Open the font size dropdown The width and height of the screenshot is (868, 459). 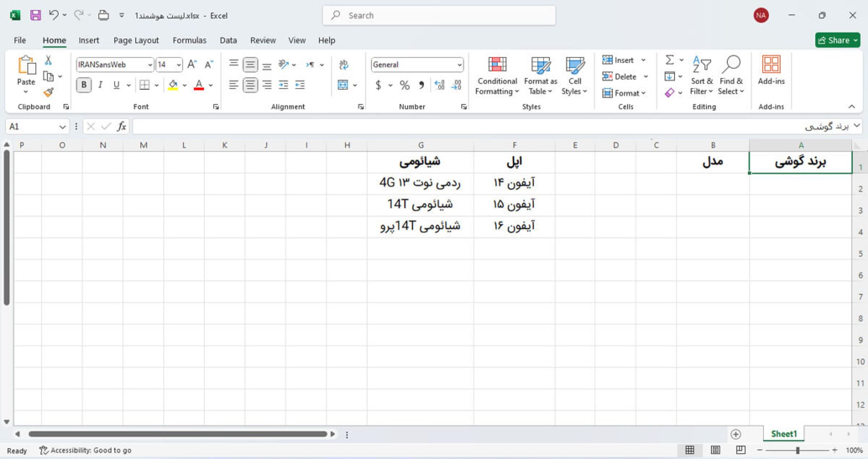click(x=177, y=65)
